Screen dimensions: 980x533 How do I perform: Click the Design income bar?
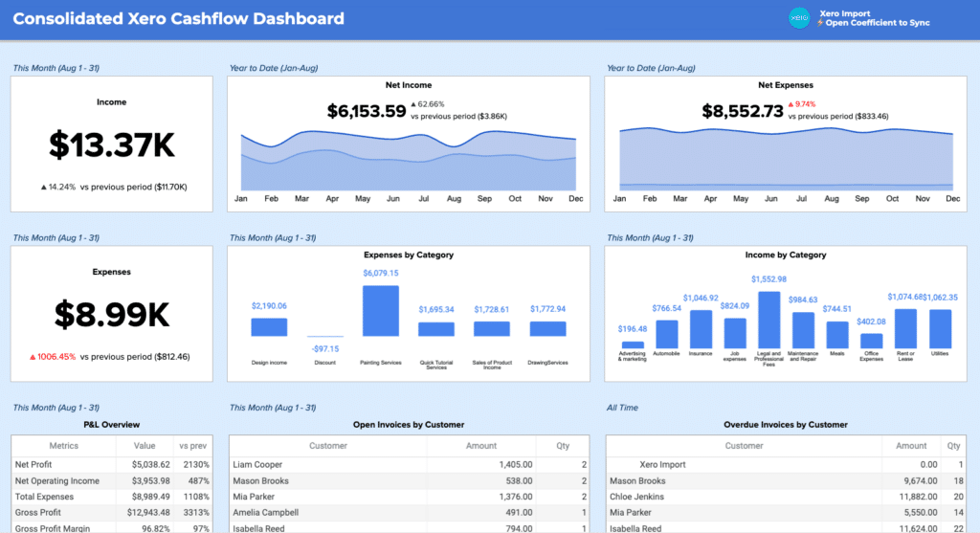point(269,327)
